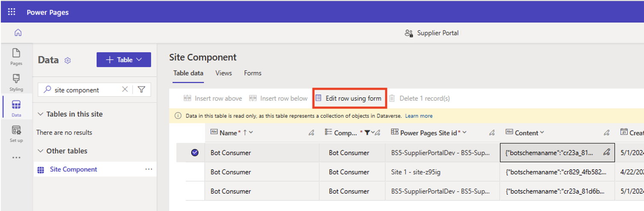644x211 pixels.
Task: Clear the table search text
Action: pos(125,90)
